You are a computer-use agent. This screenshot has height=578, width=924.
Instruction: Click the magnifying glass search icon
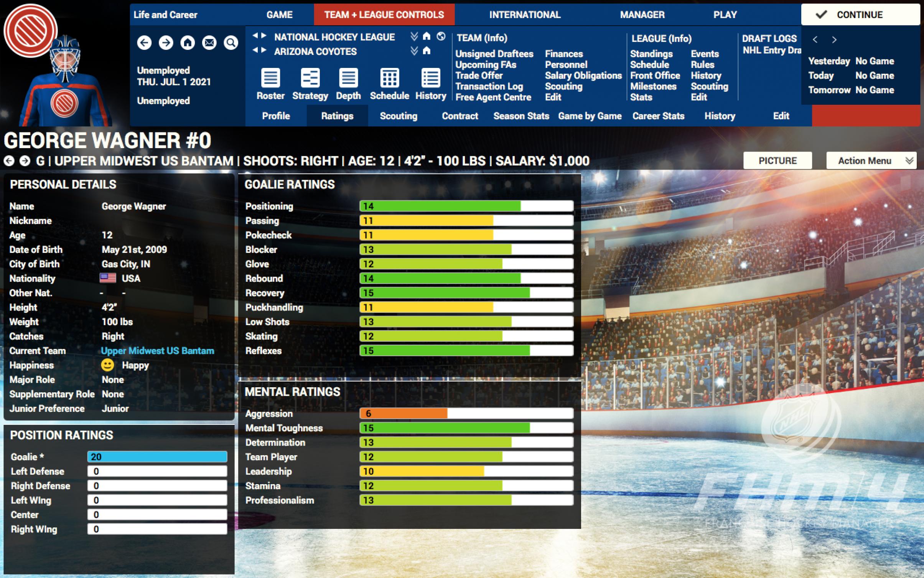point(231,43)
